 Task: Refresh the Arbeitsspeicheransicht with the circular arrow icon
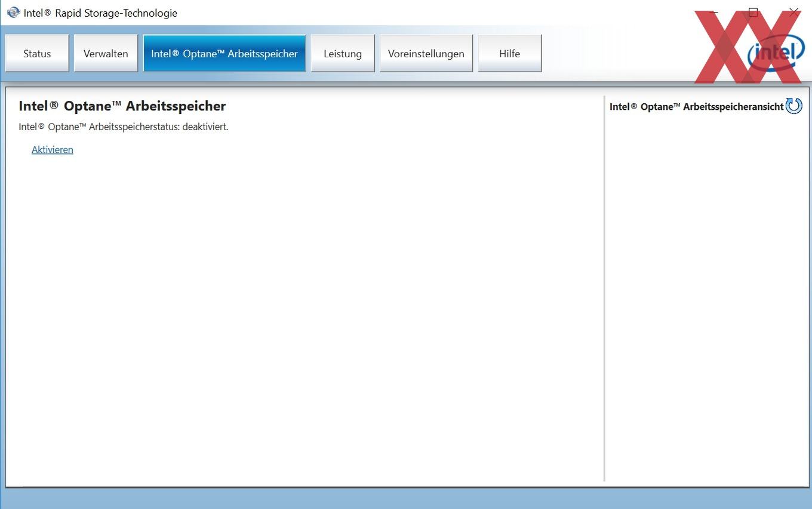(x=794, y=106)
